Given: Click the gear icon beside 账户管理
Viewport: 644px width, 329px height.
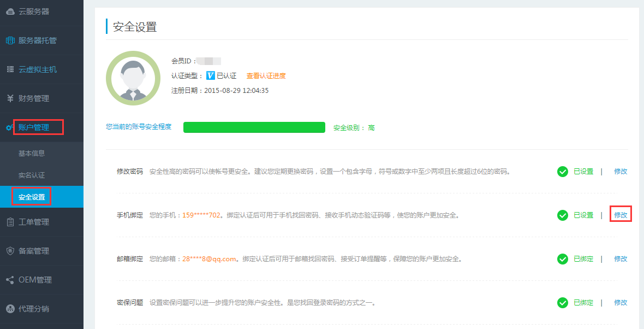Looking at the screenshot, I should [10, 127].
